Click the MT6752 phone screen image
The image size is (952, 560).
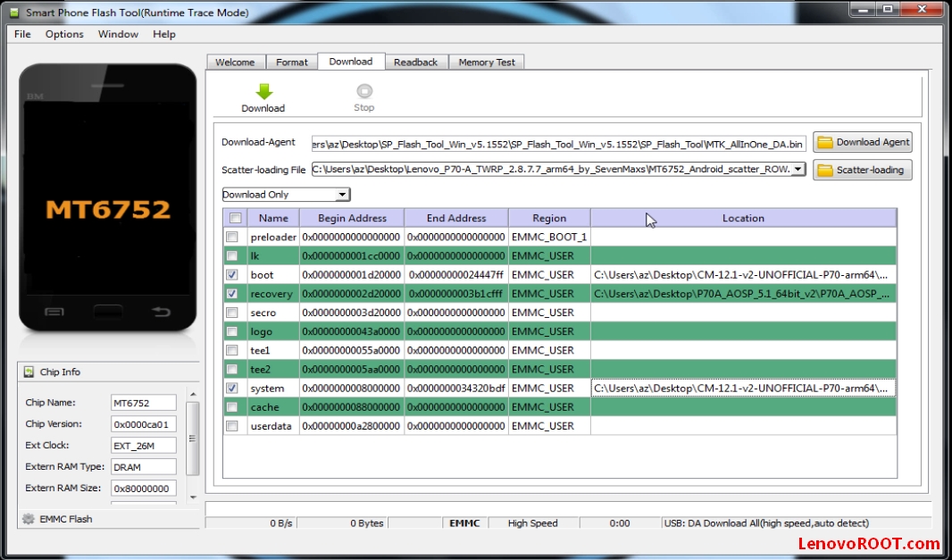click(108, 197)
